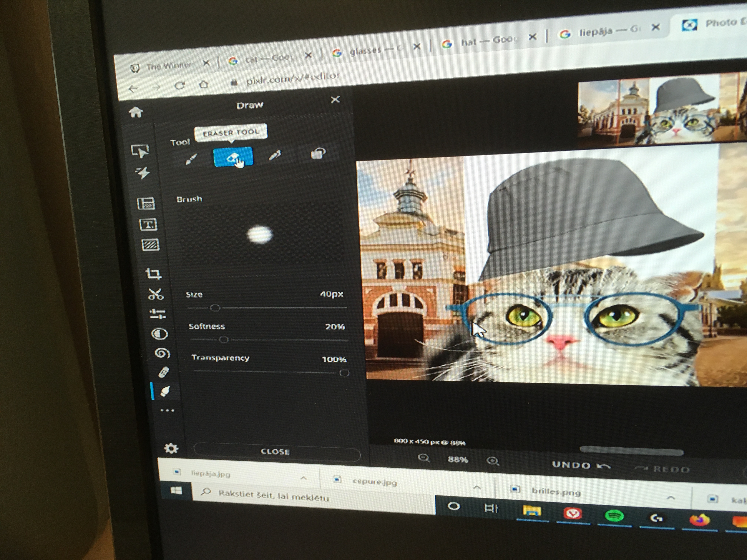The image size is (747, 560).
Task: Expand cepure.jpg download options chevron
Action: tap(477, 487)
